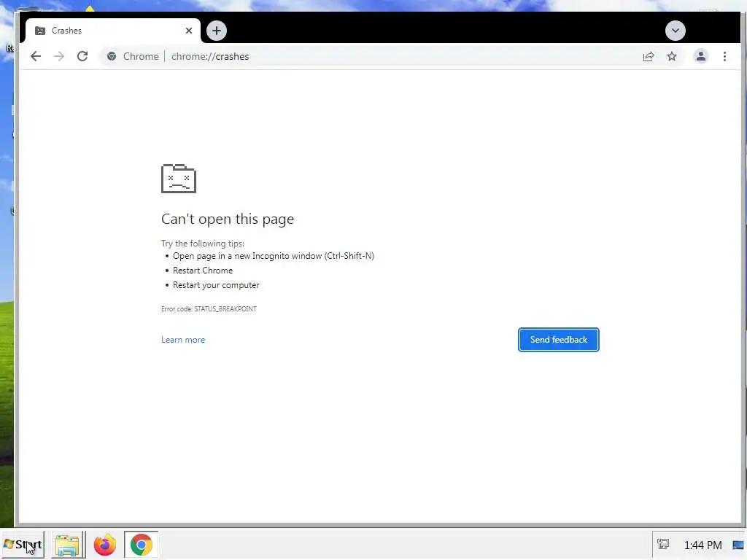This screenshot has width=747, height=560.
Task: Go back using the back arrow
Action: point(36,57)
